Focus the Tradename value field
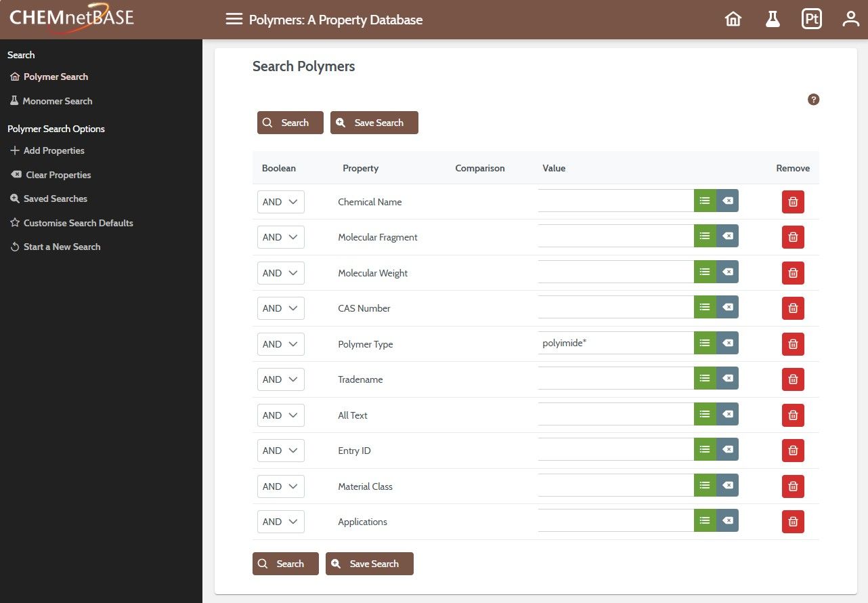This screenshot has width=868, height=603. coord(616,378)
